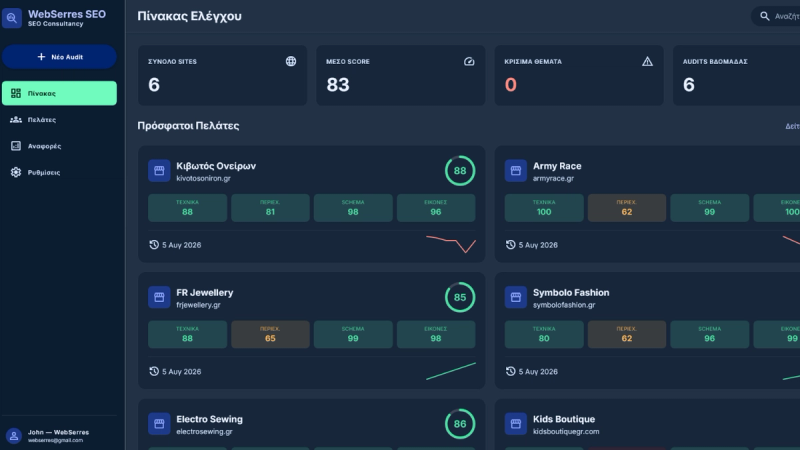Screen dimensions: 800x450
Task: Click Περιεχ. 81 tile on Κιβωτός Ονείρων
Action: pyautogui.click(x=270, y=208)
